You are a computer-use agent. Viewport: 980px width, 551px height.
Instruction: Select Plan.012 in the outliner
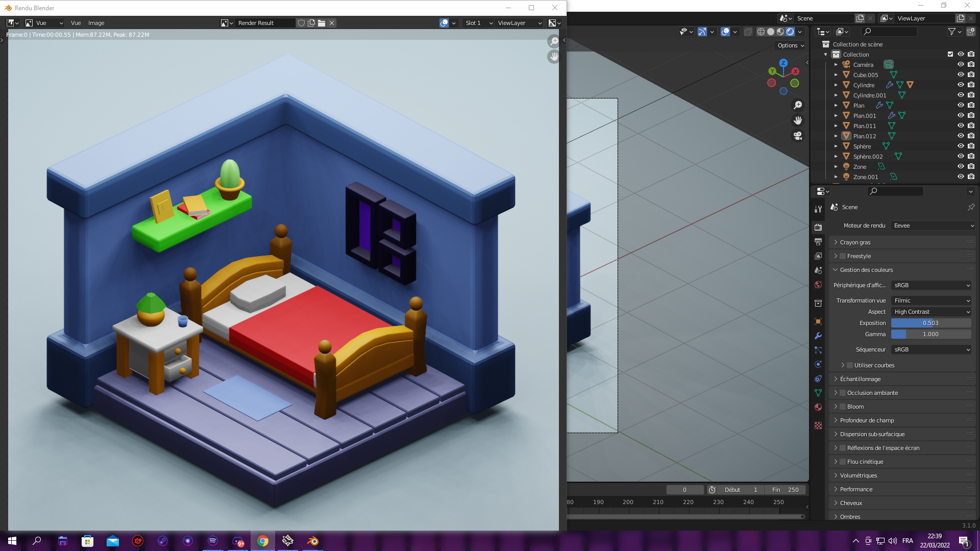pos(864,136)
